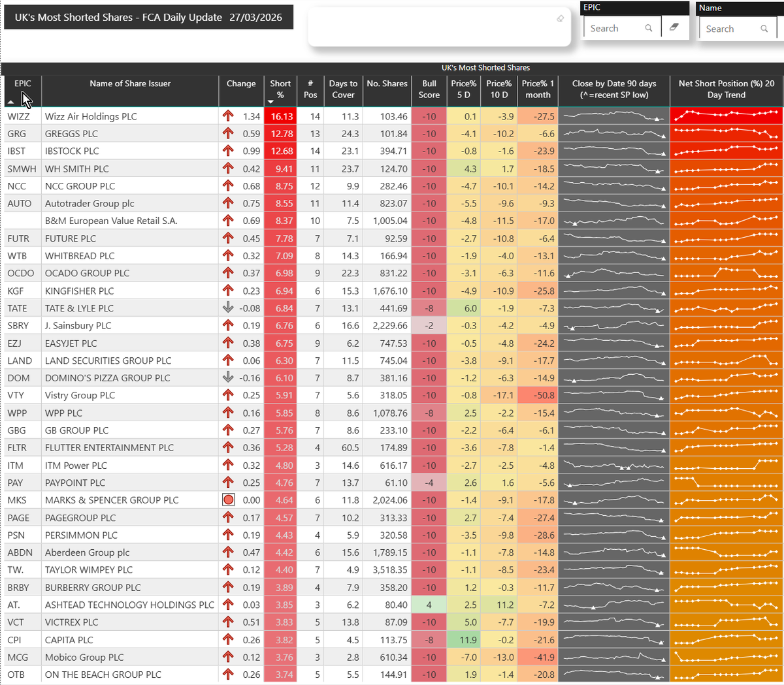Click the faint eraser icon on the blank card

coord(560,18)
